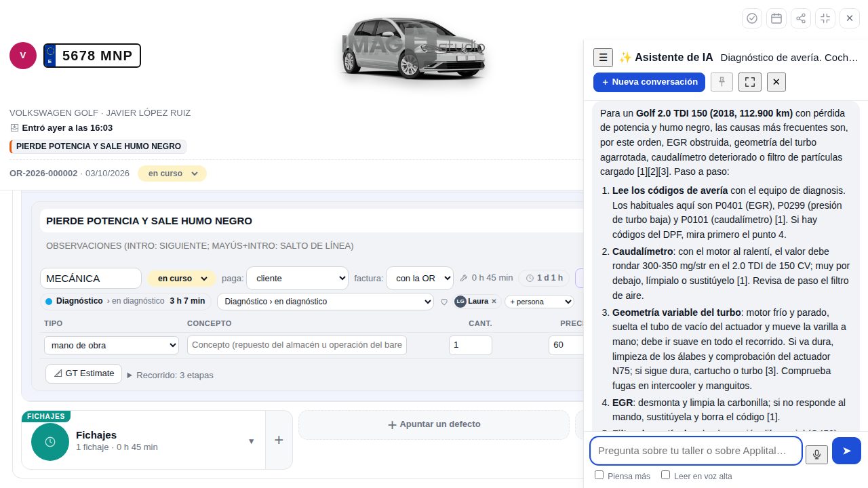The width and height of the screenshot is (868, 488).
Task: Click the Observaciones text area
Action: (312, 246)
